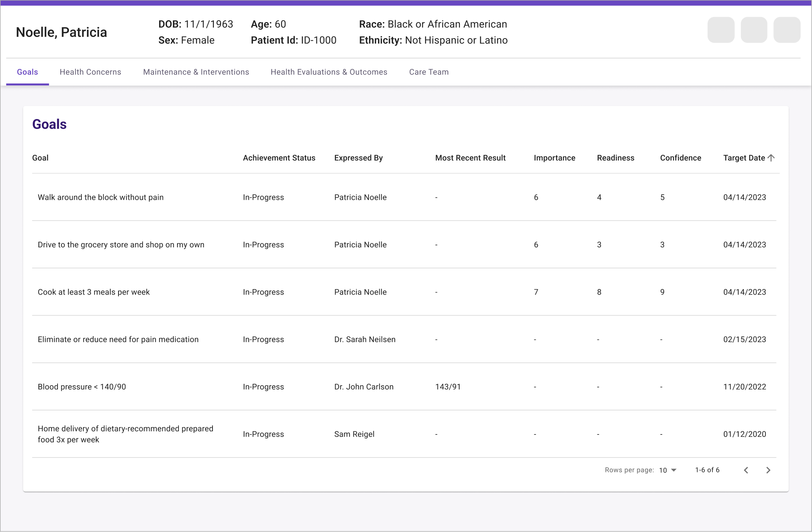Open the rows per page dropdown
Image resolution: width=812 pixels, height=532 pixels.
pos(668,470)
